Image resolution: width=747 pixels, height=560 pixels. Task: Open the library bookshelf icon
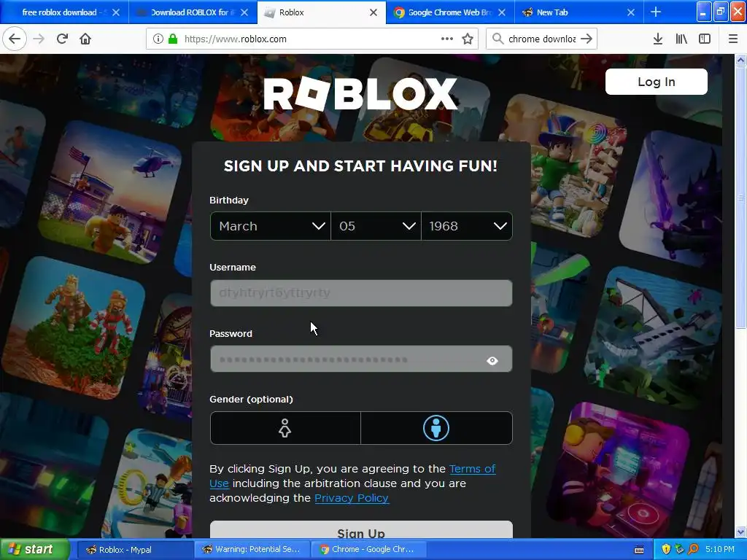tap(681, 39)
